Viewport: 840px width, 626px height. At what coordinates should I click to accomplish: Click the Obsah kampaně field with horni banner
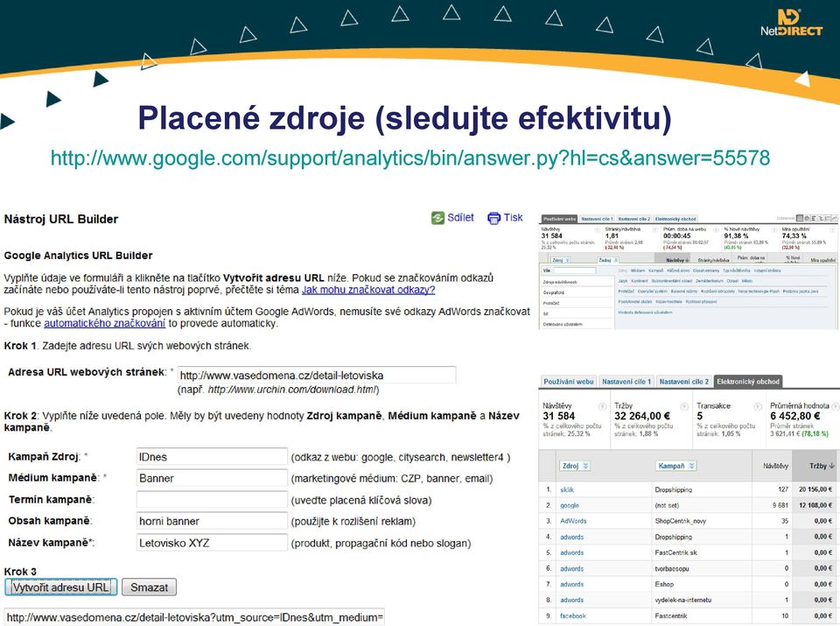212,521
